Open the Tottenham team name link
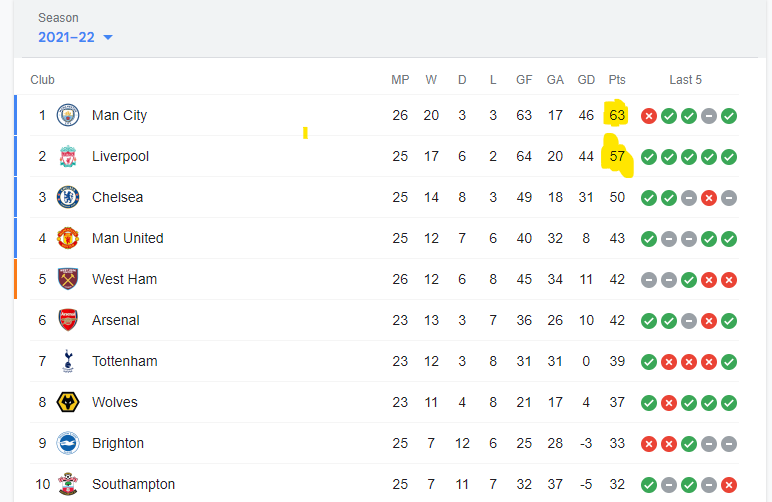Image resolution: width=772 pixels, height=502 pixels. tap(125, 361)
